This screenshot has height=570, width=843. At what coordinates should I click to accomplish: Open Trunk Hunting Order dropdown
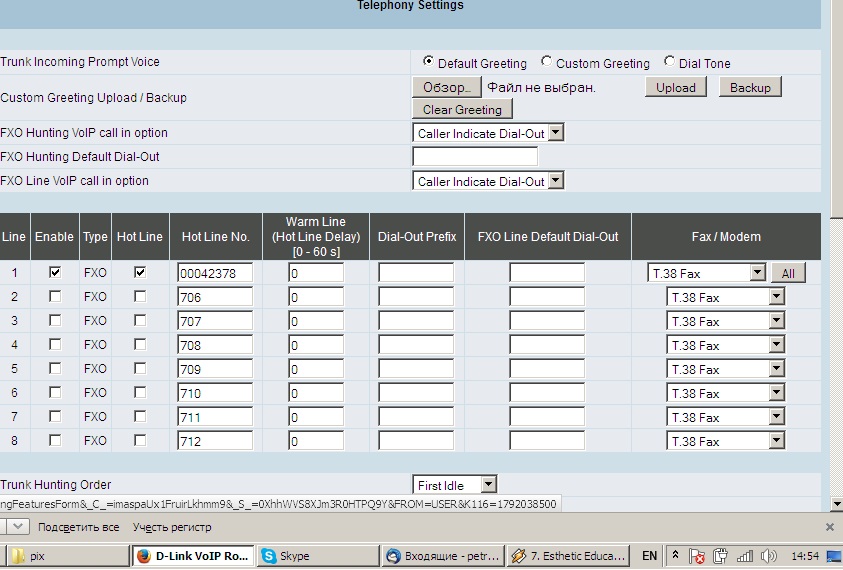coord(454,485)
